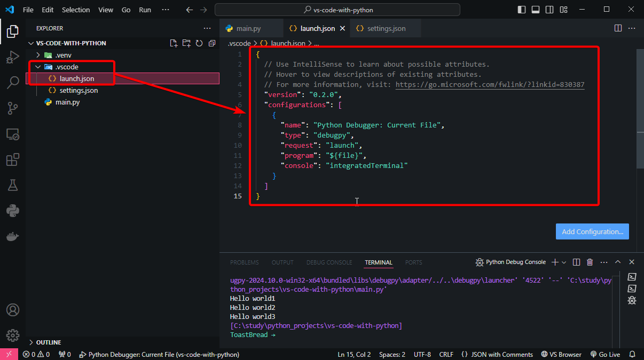Expand the OUTLINE section
The width and height of the screenshot is (644, 360).
pyautogui.click(x=30, y=342)
